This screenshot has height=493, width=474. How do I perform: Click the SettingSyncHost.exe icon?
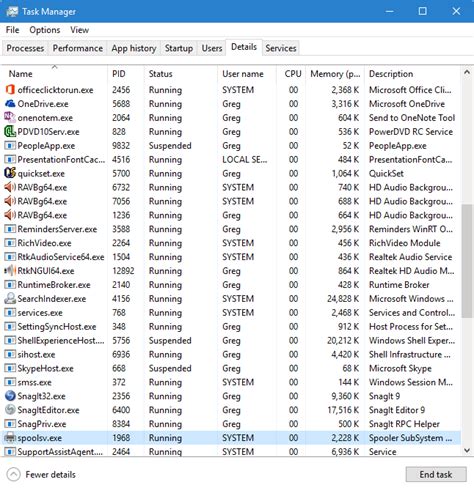(10, 327)
